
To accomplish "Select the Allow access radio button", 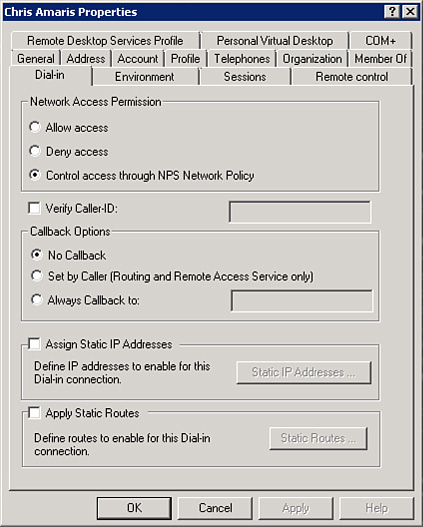I will (35, 127).
